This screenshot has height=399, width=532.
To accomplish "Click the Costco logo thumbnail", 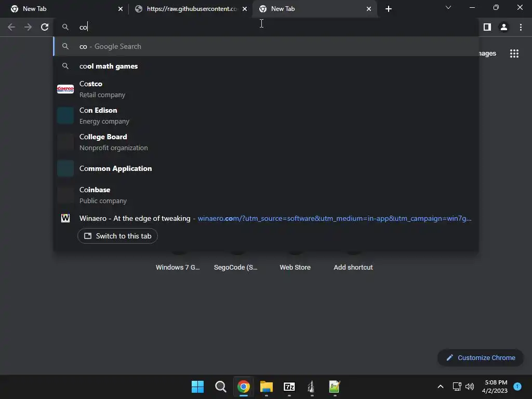I will coord(65,89).
